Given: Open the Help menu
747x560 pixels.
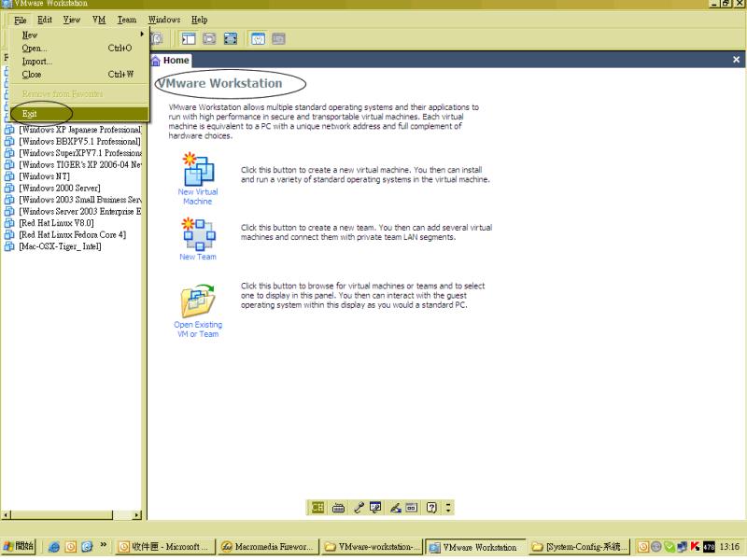Looking at the screenshot, I should click(199, 20).
